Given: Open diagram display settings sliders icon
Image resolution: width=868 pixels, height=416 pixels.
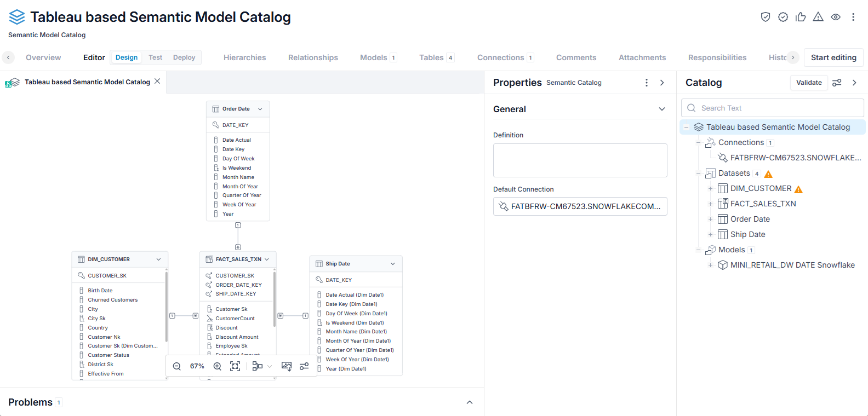Looking at the screenshot, I should (x=304, y=366).
